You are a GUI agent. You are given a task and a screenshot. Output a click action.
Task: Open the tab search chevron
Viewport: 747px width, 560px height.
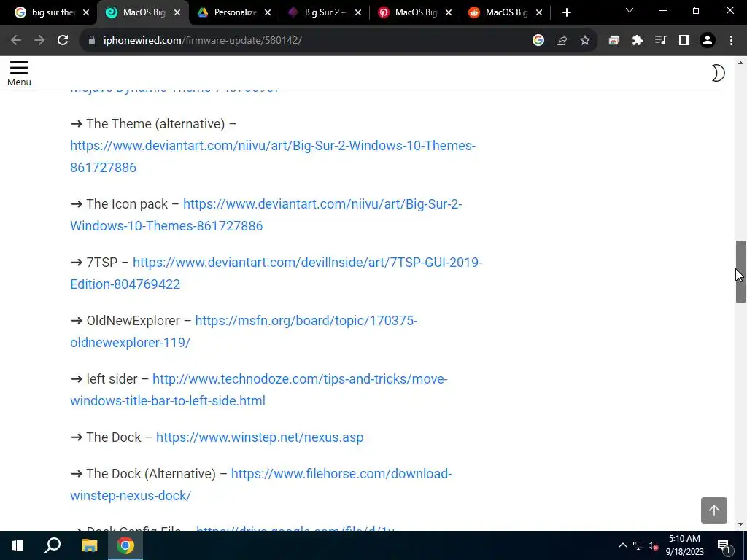[x=630, y=10]
